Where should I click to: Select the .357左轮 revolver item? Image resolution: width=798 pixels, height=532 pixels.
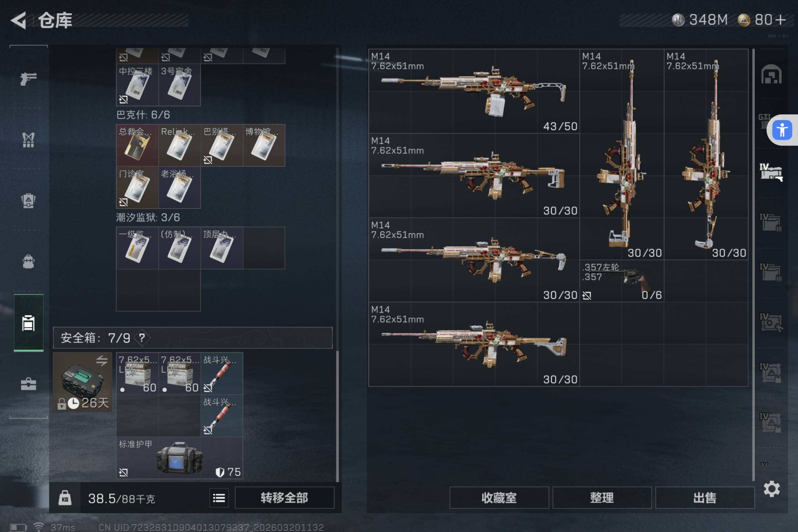point(622,281)
